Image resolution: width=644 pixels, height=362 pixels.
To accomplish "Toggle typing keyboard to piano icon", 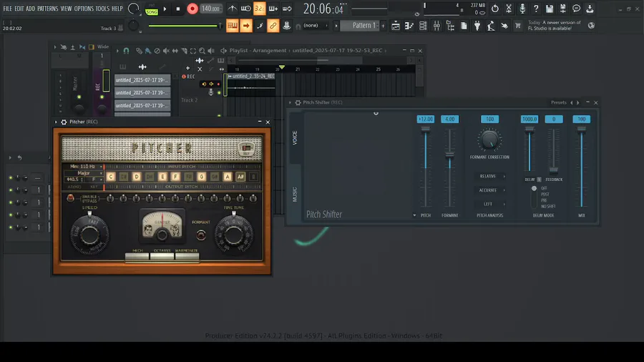I will coord(232,26).
